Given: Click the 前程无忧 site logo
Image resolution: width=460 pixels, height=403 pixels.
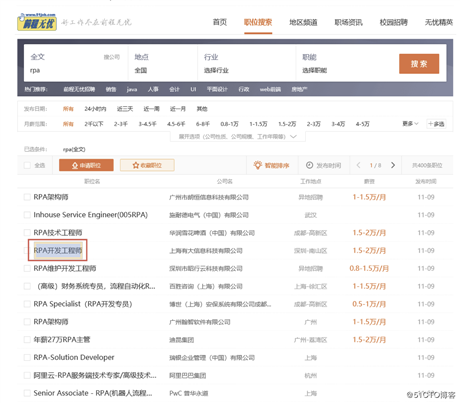Looking at the screenshot, I should [x=37, y=22].
